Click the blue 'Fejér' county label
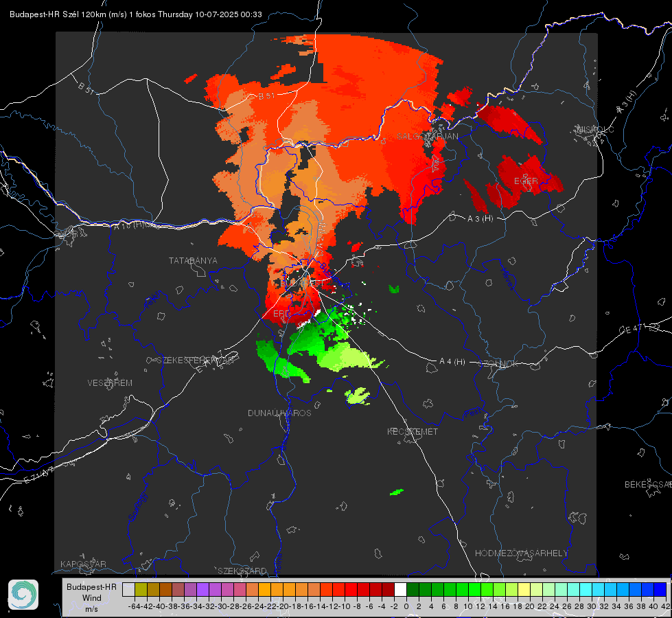 [154, 300]
